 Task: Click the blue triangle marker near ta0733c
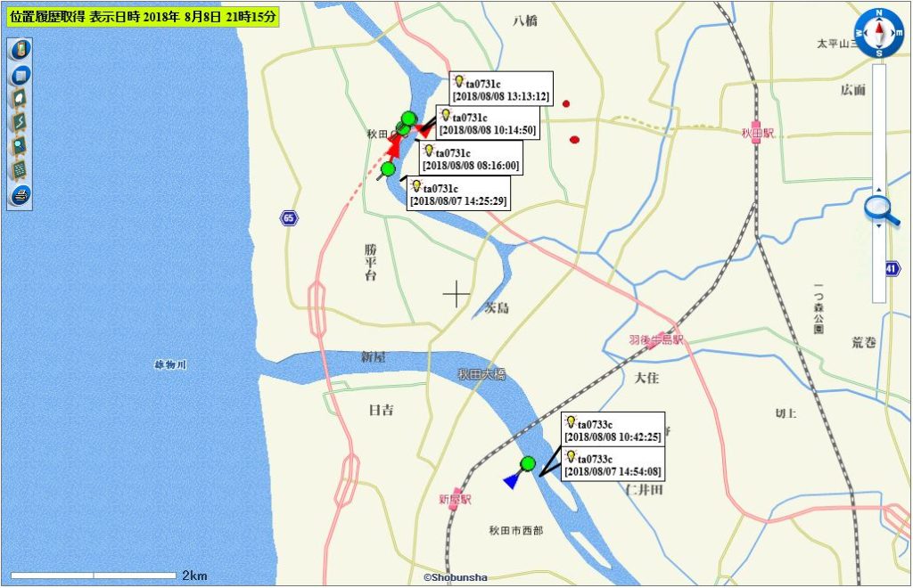[512, 481]
